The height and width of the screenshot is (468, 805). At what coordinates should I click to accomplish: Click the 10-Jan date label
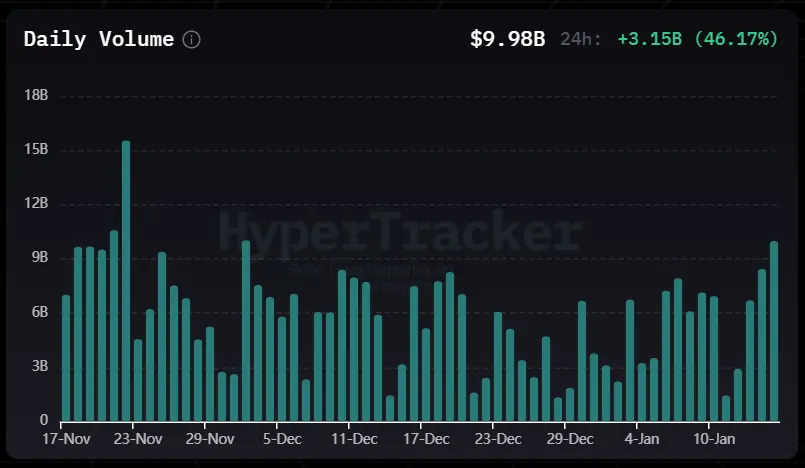[x=714, y=439]
